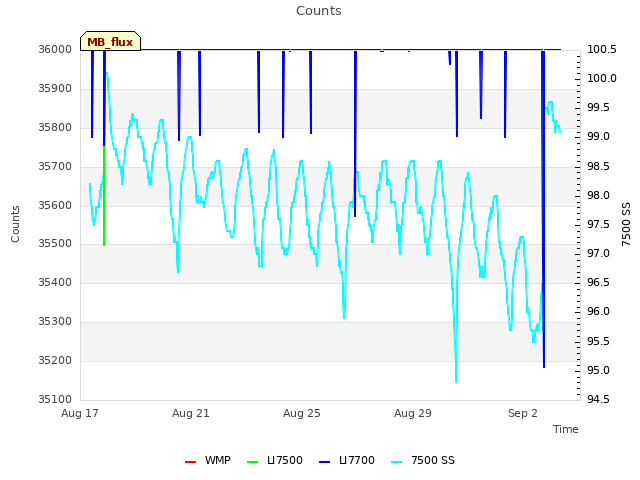Click the 35100 left axis tick label
Screen dimensions: 640x480
tap(55, 399)
